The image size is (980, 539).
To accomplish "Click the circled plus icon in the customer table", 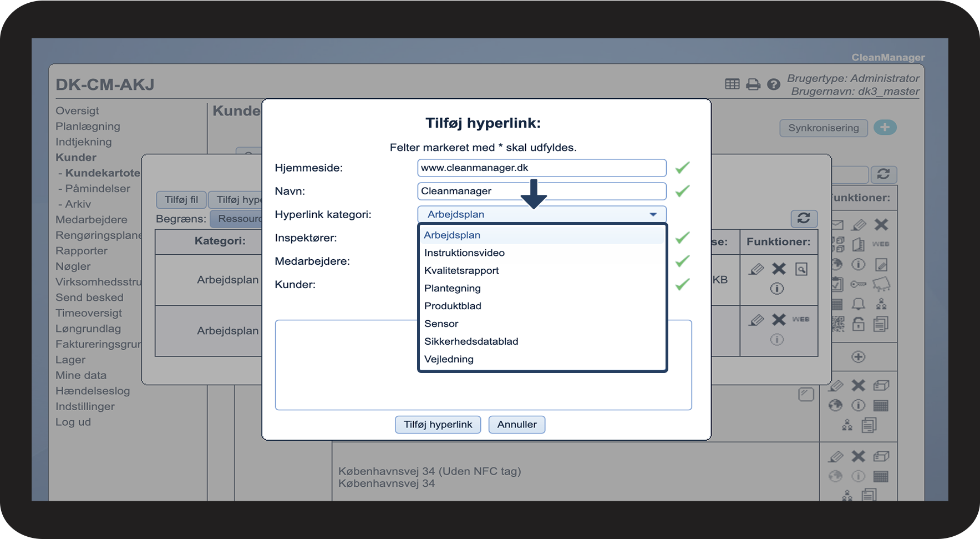I will 859,357.
